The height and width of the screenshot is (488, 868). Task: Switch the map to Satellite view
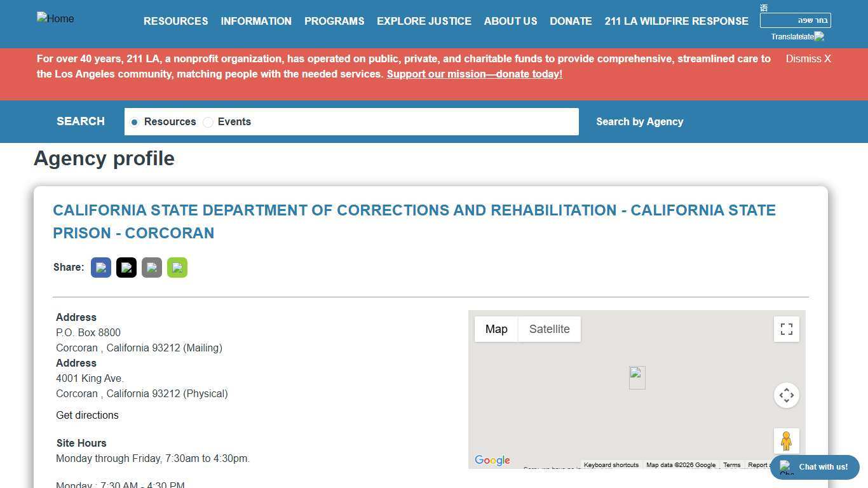[549, 329]
